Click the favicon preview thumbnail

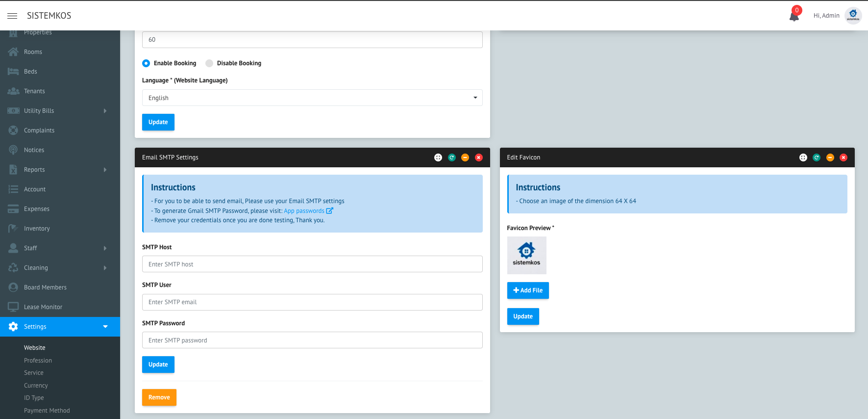[x=526, y=255]
